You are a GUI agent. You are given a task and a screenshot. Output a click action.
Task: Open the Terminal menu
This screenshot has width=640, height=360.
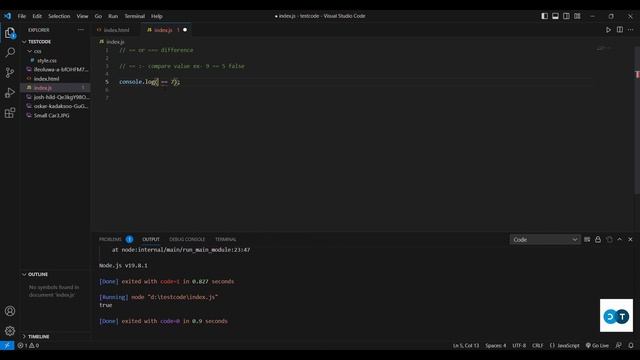point(135,16)
